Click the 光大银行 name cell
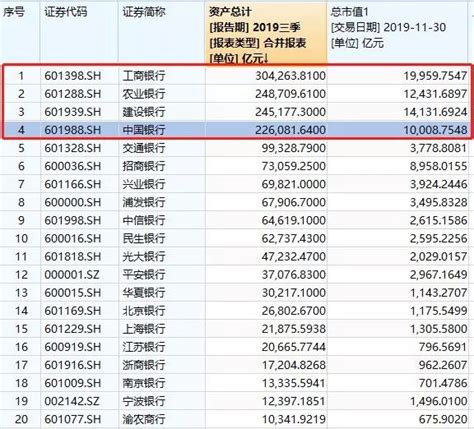Image resolution: width=474 pixels, height=429 pixels. [144, 256]
